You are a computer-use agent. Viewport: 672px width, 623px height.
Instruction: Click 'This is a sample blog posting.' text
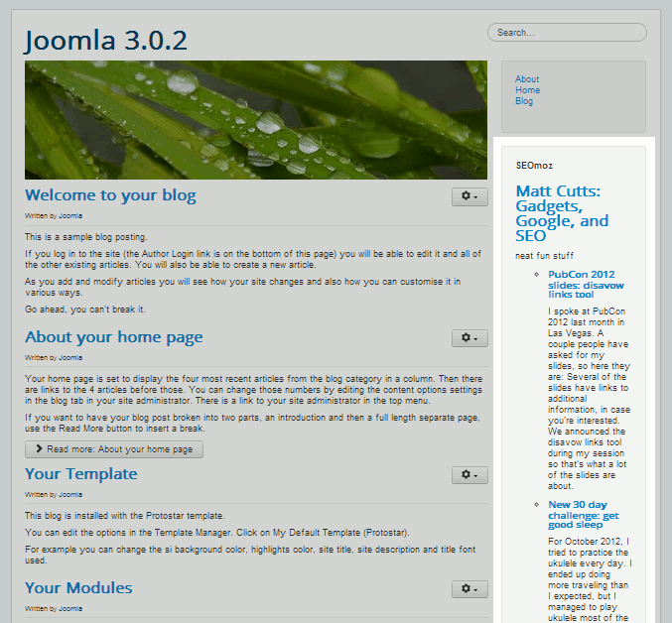coord(86,237)
